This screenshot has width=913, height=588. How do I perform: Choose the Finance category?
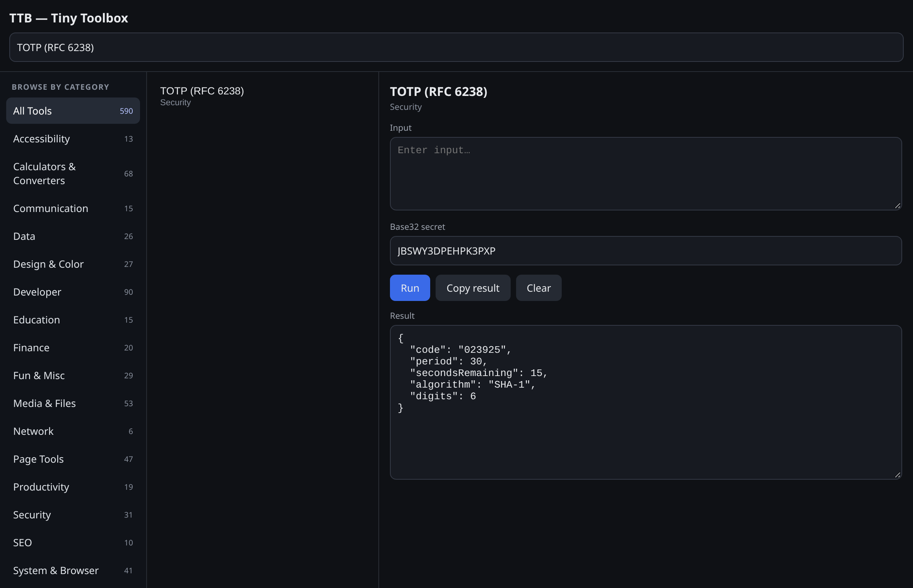73,347
